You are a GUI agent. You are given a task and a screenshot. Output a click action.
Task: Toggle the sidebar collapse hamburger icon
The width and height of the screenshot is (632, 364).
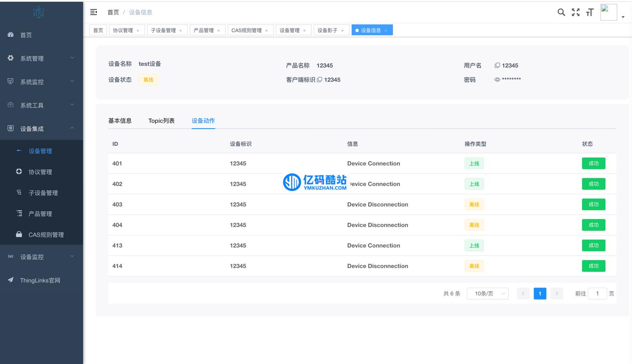(x=94, y=12)
